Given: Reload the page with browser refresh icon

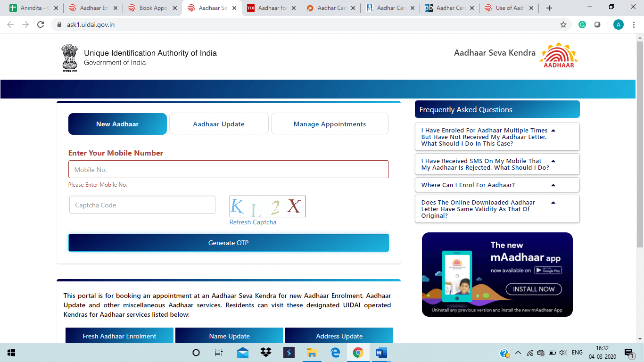Looking at the screenshot, I should click(x=41, y=25).
